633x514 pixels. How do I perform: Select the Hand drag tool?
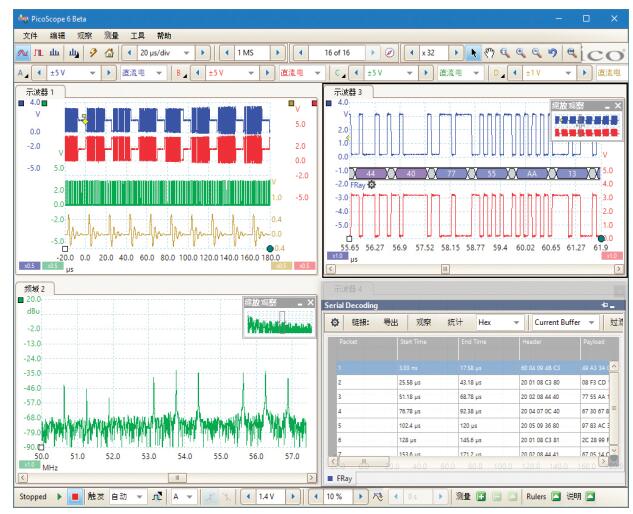click(x=490, y=52)
